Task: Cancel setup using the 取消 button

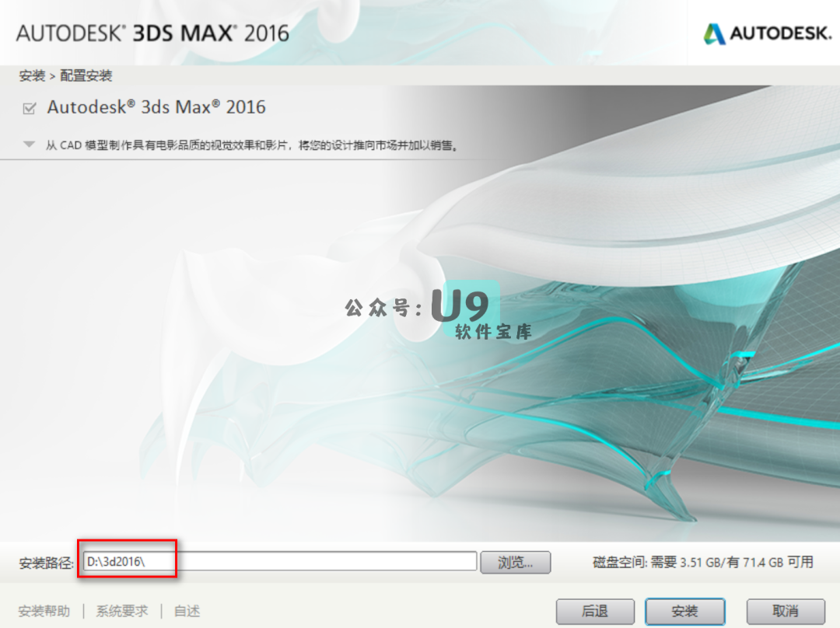Action: tap(786, 611)
